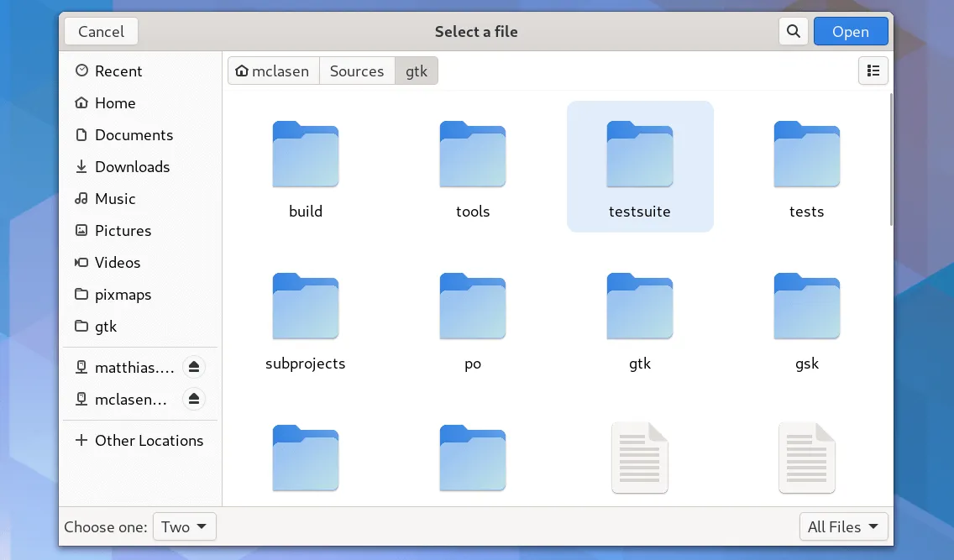Open the Documents folder in sidebar
The width and height of the screenshot is (954, 560).
132,135
